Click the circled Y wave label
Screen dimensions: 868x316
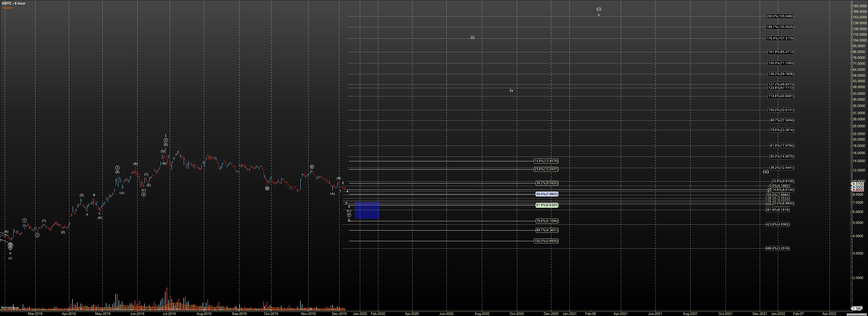tap(349, 215)
